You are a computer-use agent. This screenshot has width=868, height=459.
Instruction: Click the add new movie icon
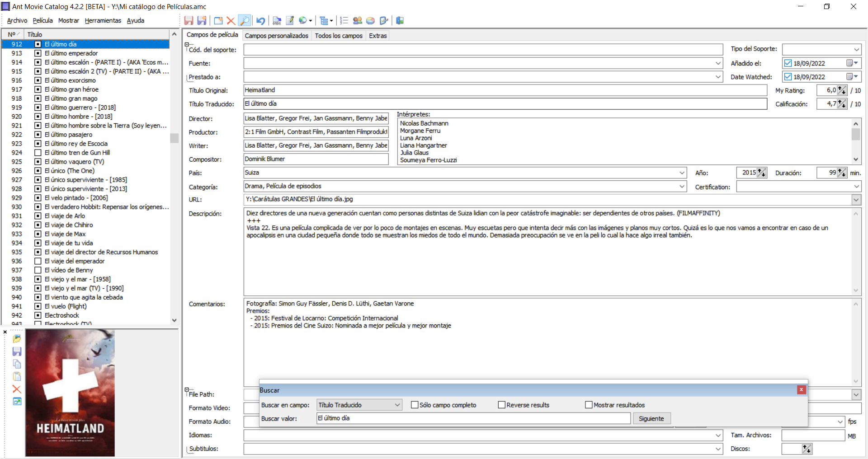pos(218,21)
